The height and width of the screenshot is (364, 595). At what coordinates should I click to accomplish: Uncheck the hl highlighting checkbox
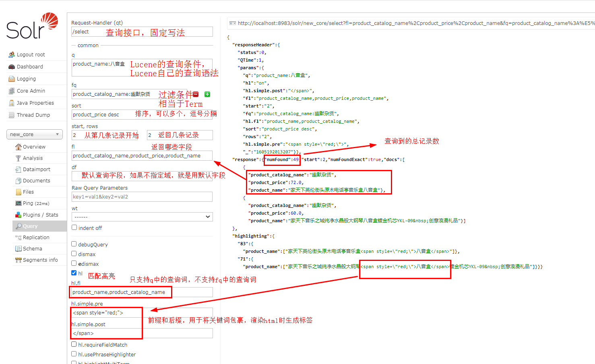pyautogui.click(x=74, y=273)
